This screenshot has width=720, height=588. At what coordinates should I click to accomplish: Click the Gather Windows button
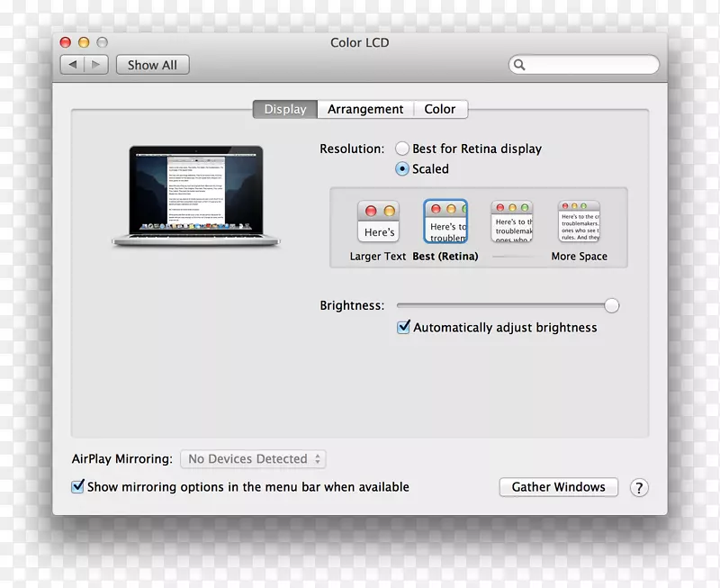point(558,487)
